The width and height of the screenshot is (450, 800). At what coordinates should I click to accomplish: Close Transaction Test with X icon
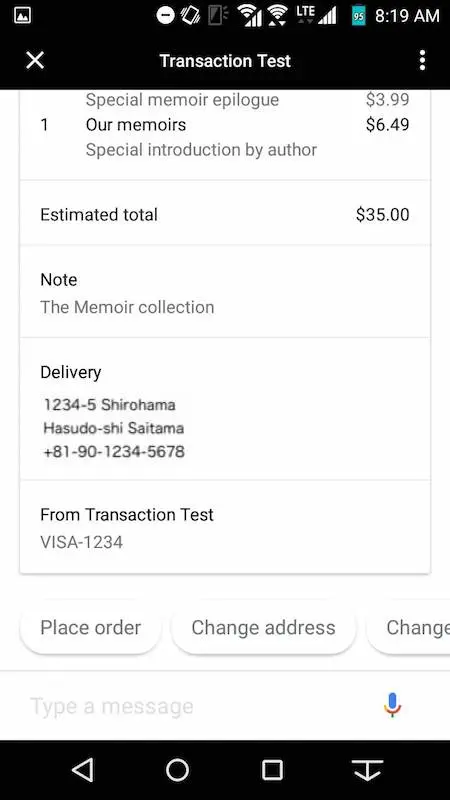[x=35, y=61]
